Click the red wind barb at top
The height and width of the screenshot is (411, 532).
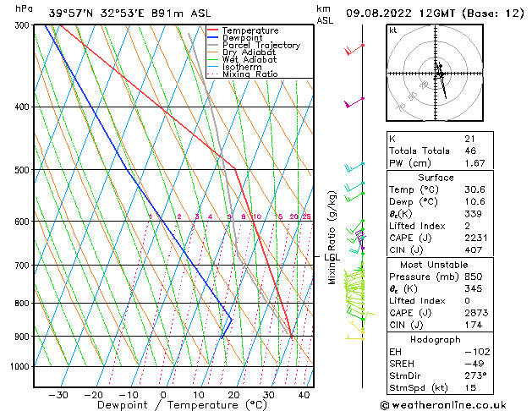(354, 49)
